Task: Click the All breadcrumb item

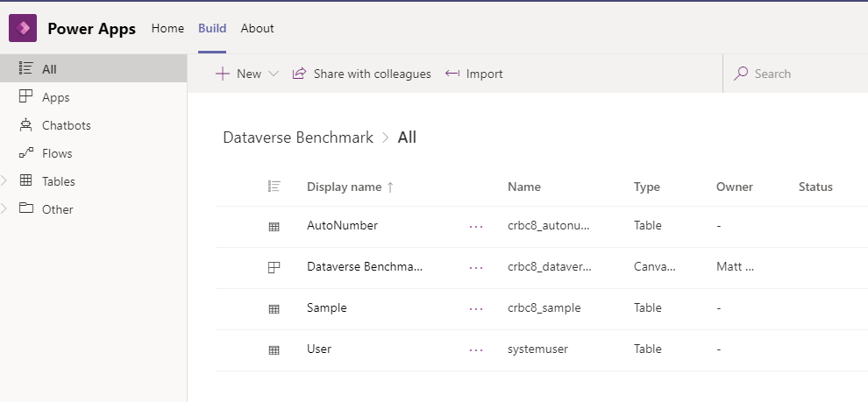Action: coord(407,138)
